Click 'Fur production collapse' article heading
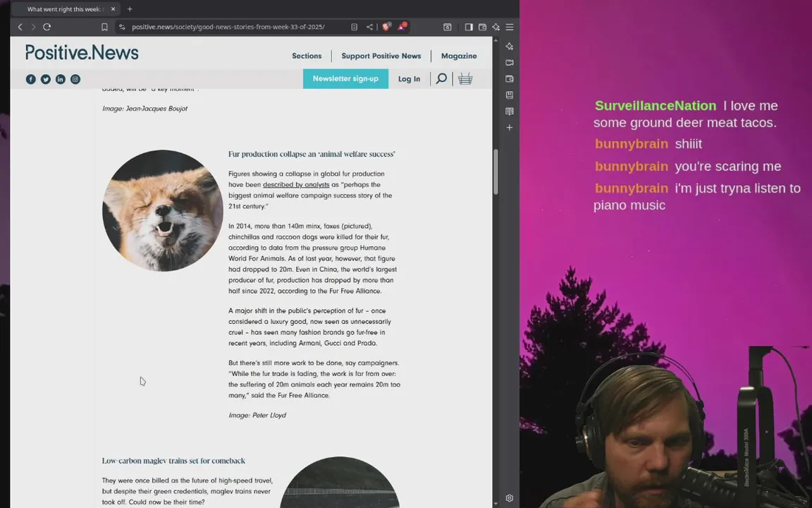The height and width of the screenshot is (508, 812). [x=312, y=154]
